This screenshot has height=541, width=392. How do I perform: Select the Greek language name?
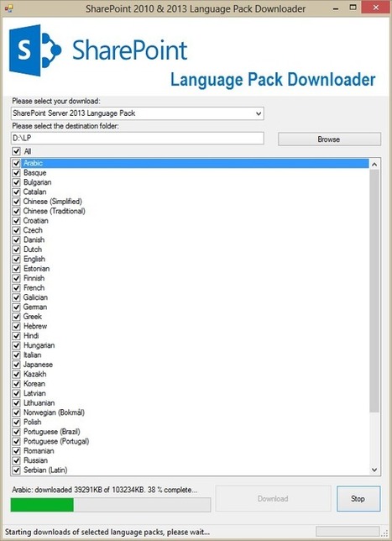33,317
